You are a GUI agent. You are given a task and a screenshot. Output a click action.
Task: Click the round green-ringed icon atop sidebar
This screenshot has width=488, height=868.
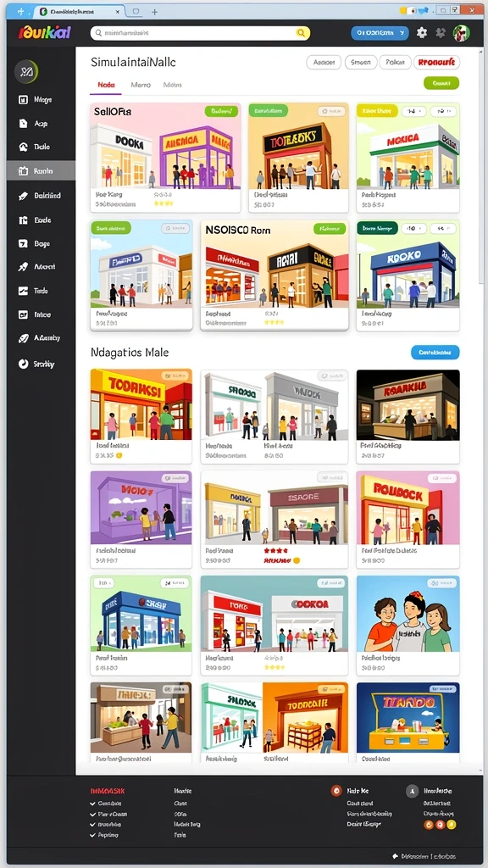point(26,71)
